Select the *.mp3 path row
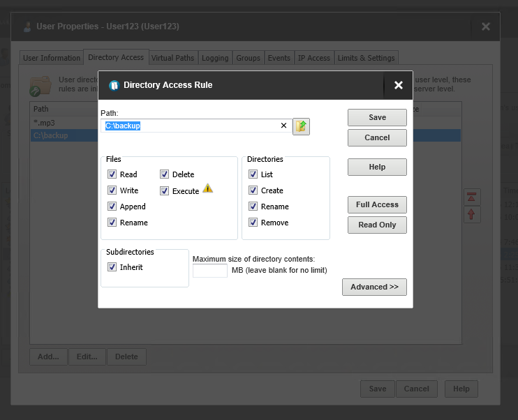The width and height of the screenshot is (518, 420). [x=64, y=123]
